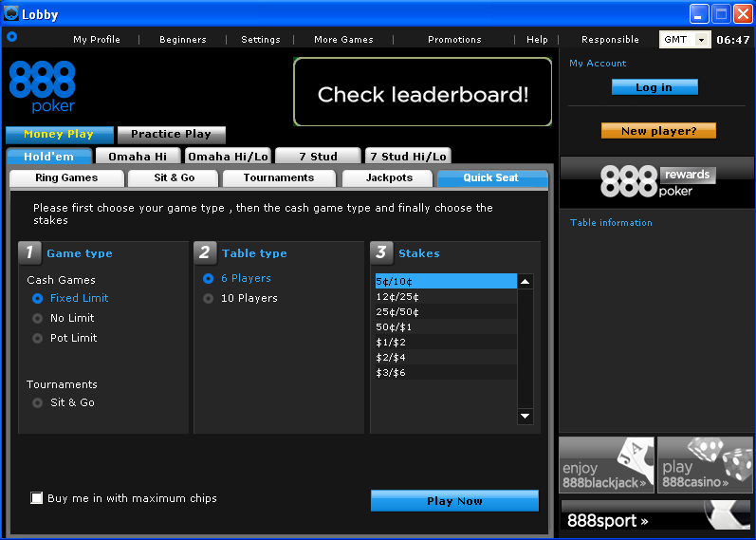The image size is (756, 540).
Task: Select the 7 Stud tab
Action: (x=318, y=157)
